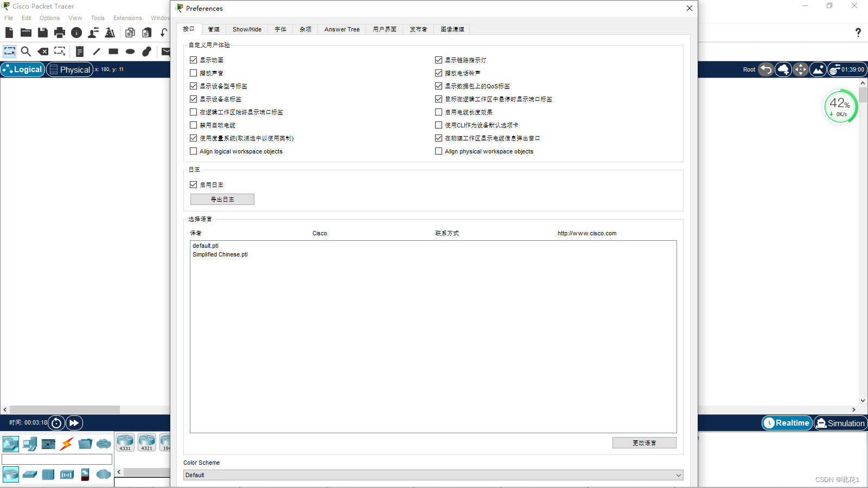Click the Print icon in toolbar
Screen dimensions: 868x488
(x=60, y=33)
